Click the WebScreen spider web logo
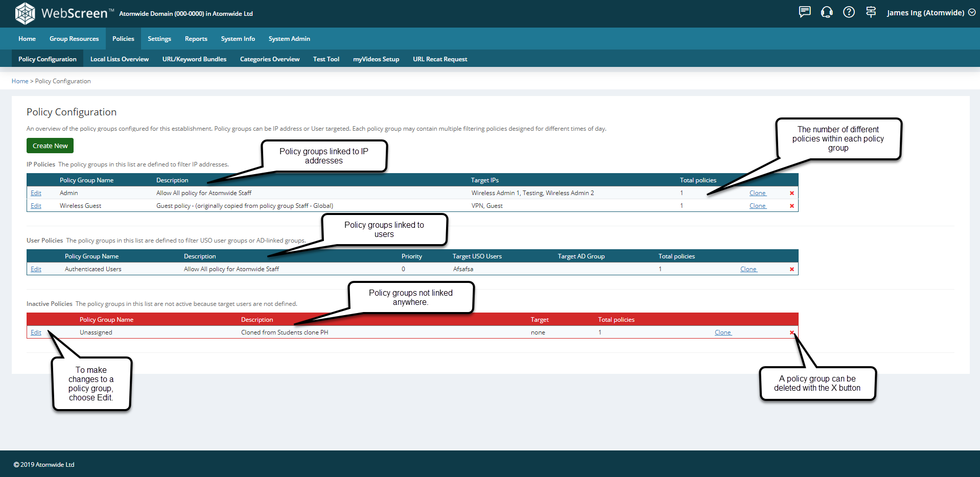Screen dimensions: 980x477 (25, 13)
